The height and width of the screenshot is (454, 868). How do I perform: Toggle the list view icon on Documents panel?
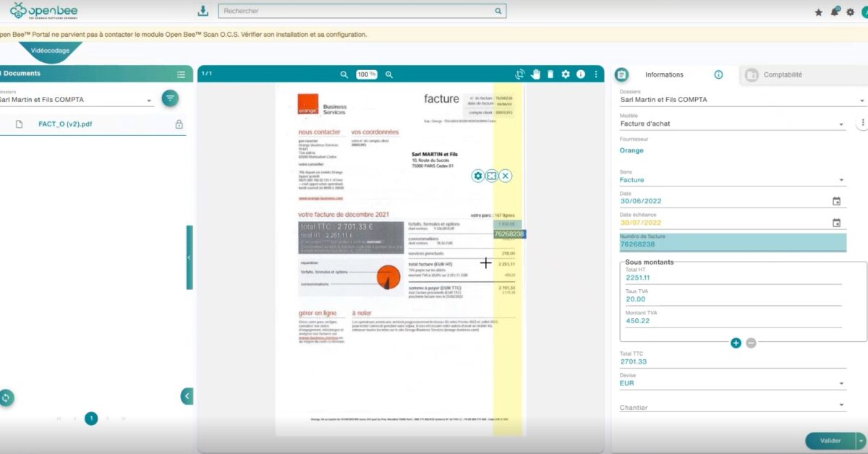pyautogui.click(x=180, y=74)
